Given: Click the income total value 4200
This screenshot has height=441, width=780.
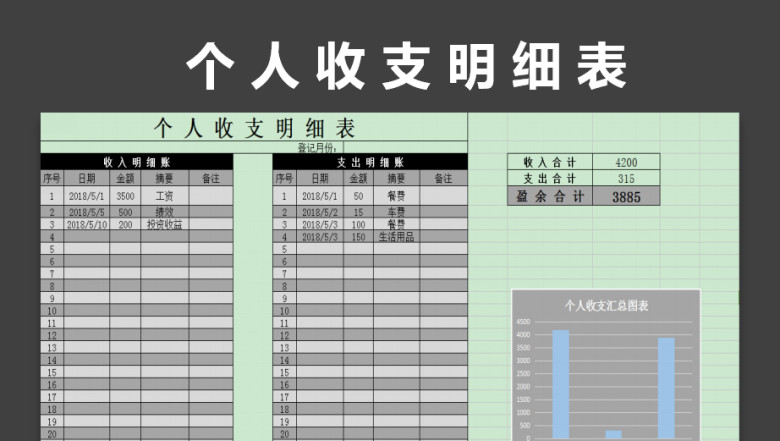Looking at the screenshot, I should point(626,162).
